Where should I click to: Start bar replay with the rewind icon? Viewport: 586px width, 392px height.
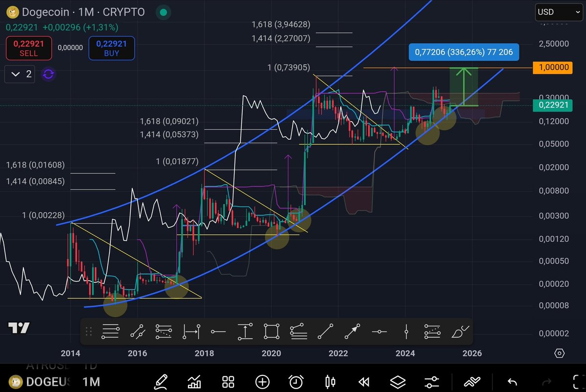tap(364, 382)
